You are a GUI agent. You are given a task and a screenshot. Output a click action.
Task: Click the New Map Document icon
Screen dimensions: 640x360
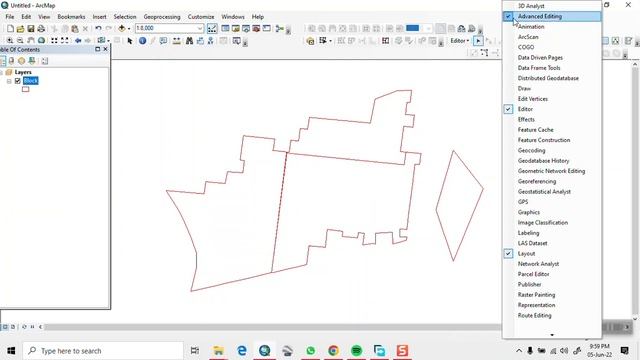pos(10,29)
